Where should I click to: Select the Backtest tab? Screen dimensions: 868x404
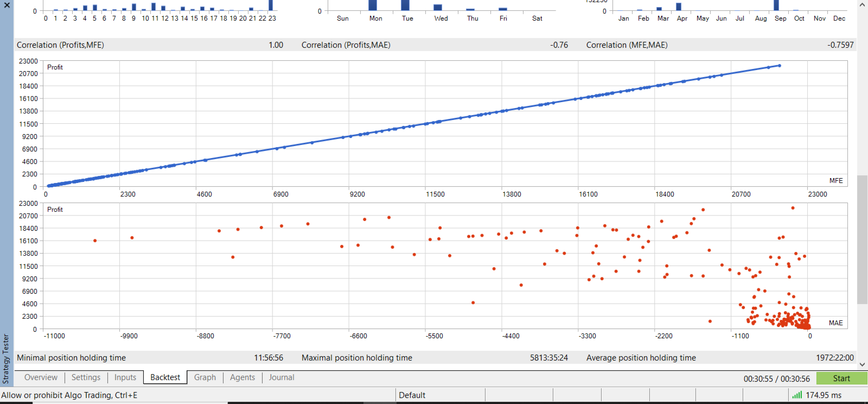tap(165, 377)
